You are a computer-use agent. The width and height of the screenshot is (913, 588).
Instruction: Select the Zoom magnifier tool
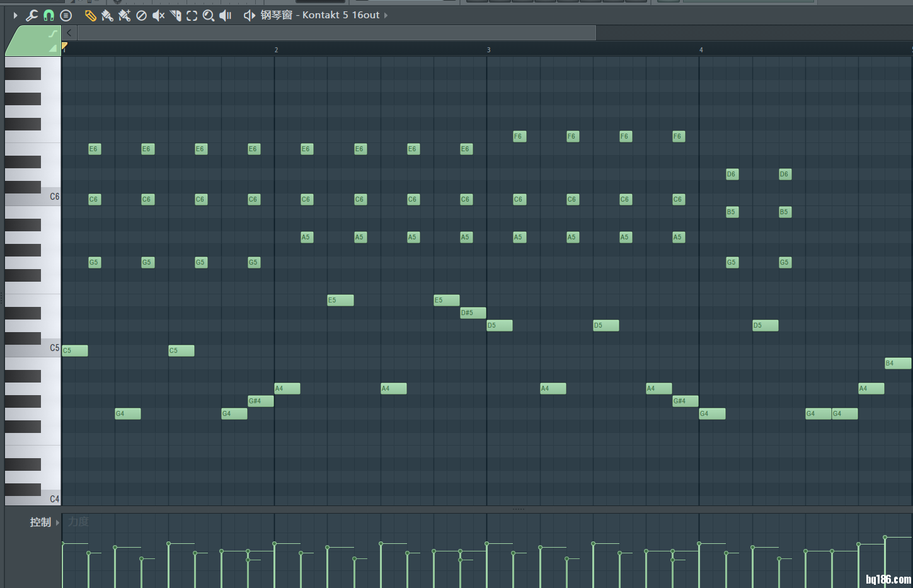pos(209,15)
